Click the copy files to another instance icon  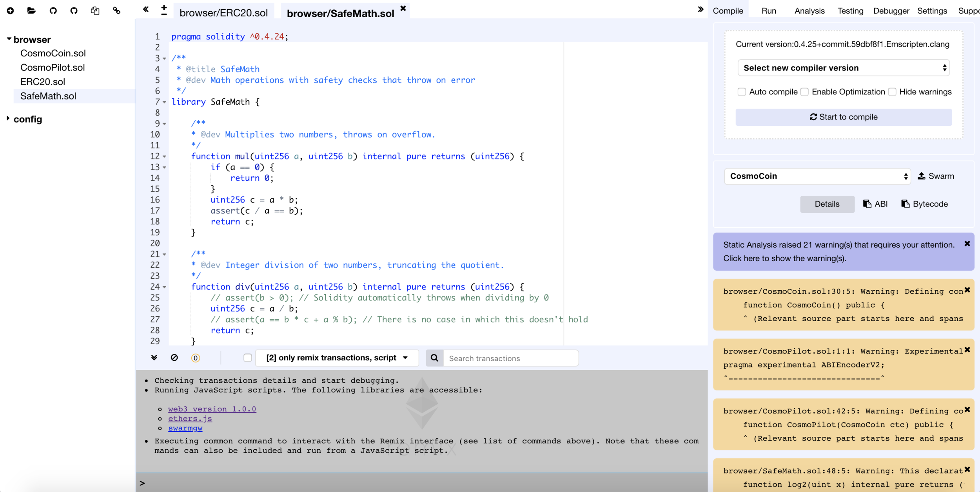pyautogui.click(x=95, y=11)
